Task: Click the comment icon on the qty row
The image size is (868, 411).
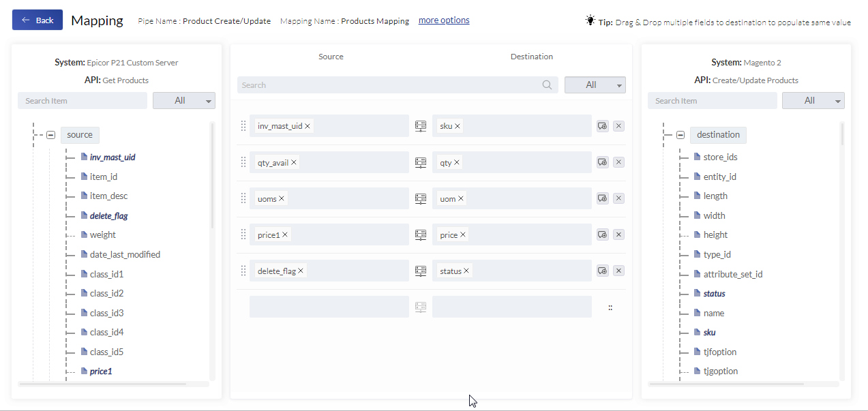Action: pyautogui.click(x=602, y=162)
